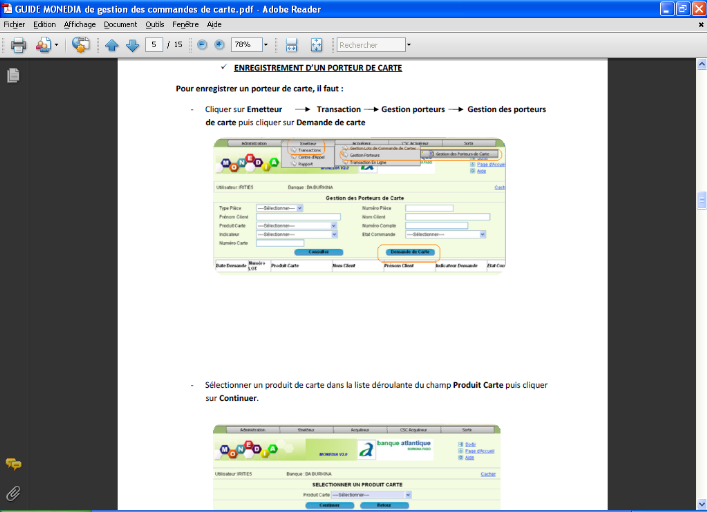Click the Nom Client field in figure
This screenshot has width=707, height=512.
click(447, 217)
